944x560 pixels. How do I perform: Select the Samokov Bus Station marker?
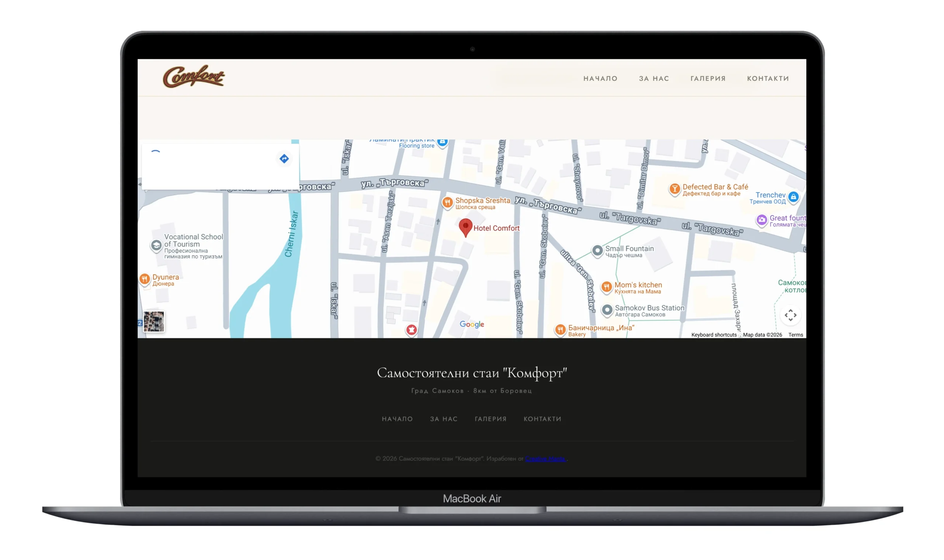point(607,310)
